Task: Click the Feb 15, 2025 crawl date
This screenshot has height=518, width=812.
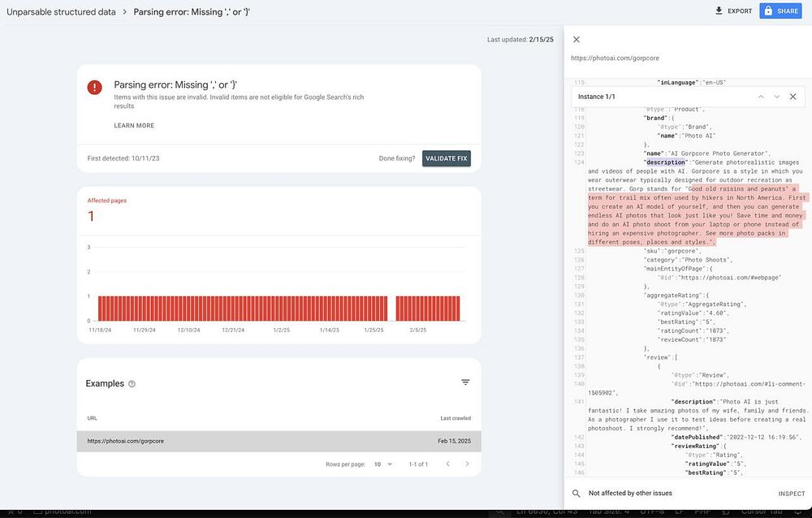Action: [x=454, y=442]
